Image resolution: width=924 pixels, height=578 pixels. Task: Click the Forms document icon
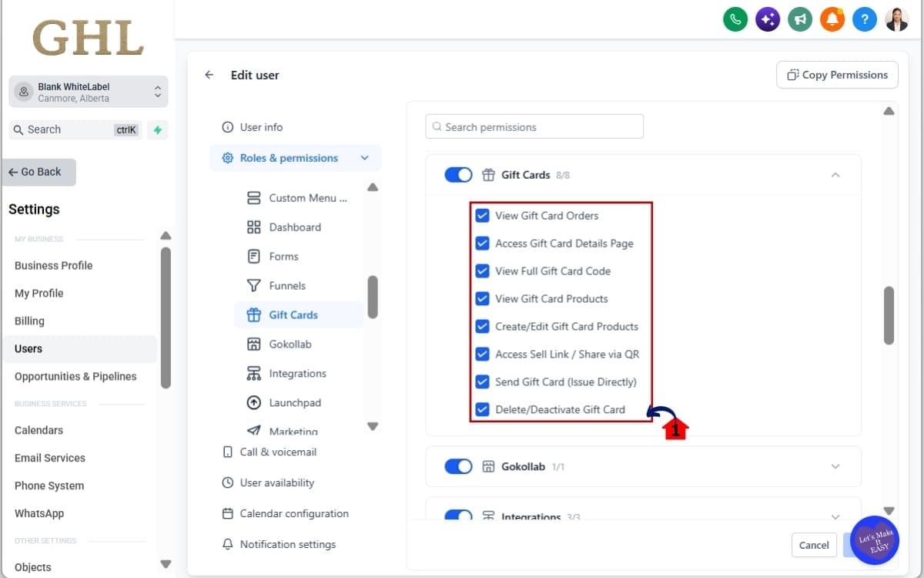(x=253, y=257)
